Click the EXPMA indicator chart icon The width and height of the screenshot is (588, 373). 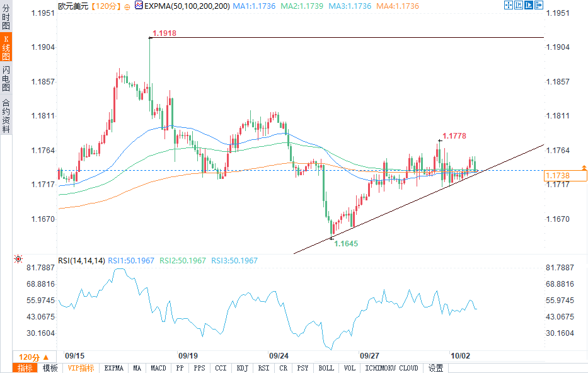tap(139, 5)
